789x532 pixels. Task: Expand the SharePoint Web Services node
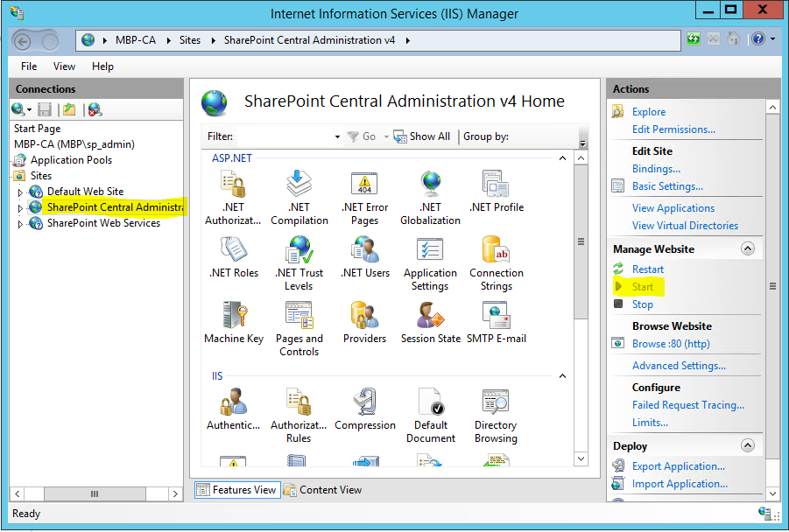20,224
